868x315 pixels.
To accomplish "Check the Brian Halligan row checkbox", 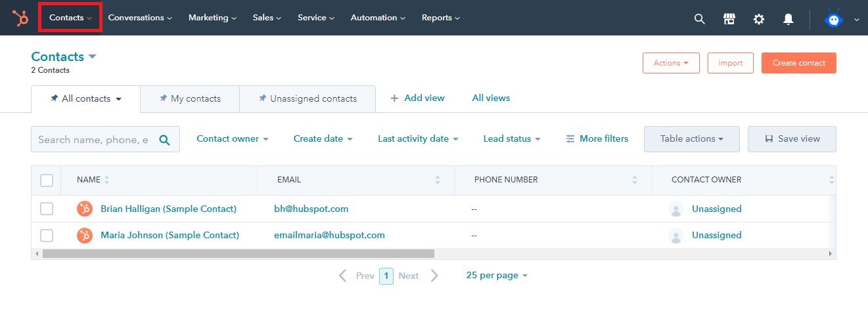I will [x=47, y=209].
